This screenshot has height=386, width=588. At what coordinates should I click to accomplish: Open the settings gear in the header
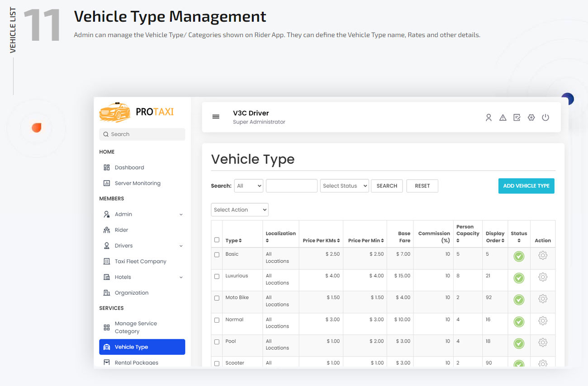531,117
